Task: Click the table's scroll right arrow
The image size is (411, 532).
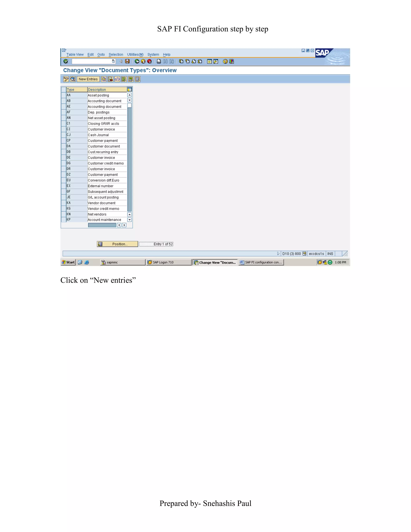Action: click(124, 225)
